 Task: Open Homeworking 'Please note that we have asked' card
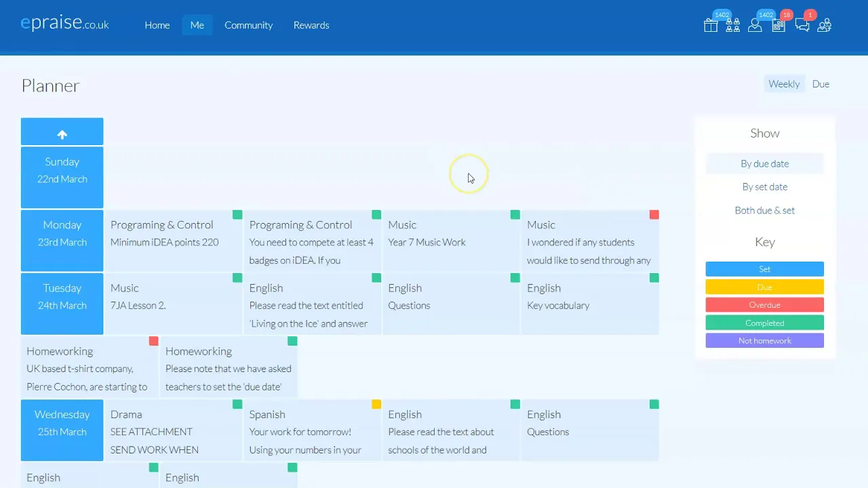pyautogui.click(x=229, y=367)
